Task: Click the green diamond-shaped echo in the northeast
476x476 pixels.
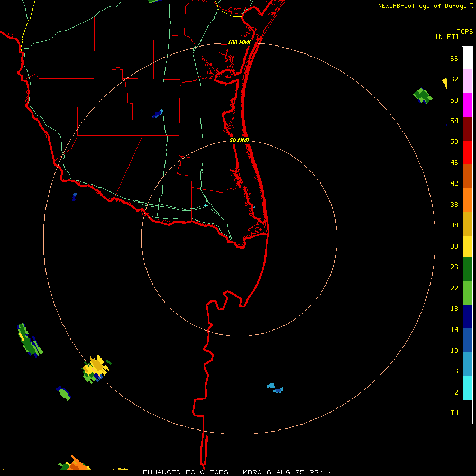Action: coord(423,96)
